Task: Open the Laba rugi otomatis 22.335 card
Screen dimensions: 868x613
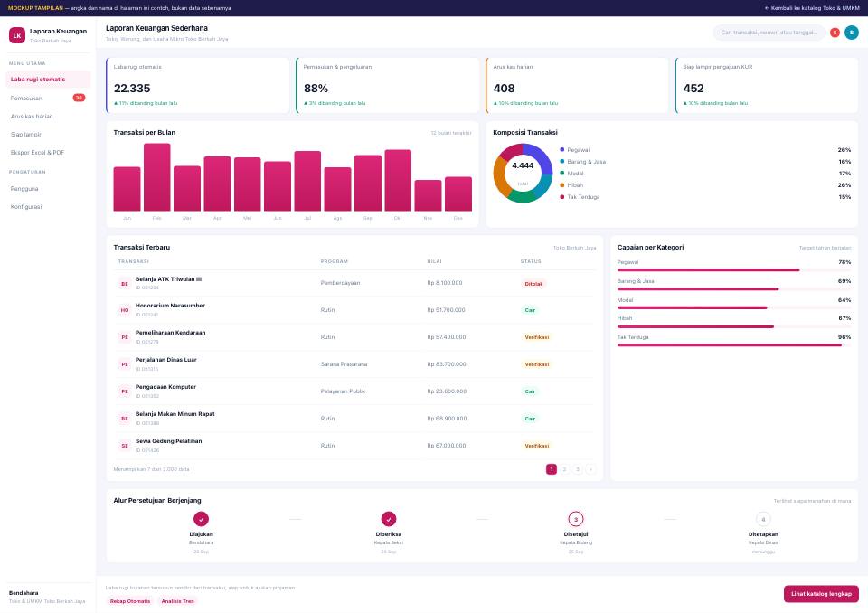Action: tap(198, 85)
